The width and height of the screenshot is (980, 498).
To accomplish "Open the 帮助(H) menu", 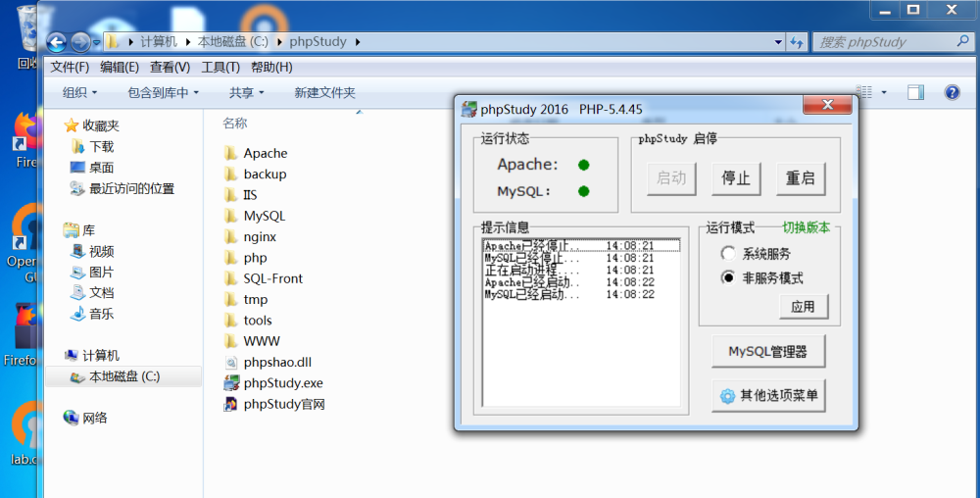I will click(x=271, y=67).
